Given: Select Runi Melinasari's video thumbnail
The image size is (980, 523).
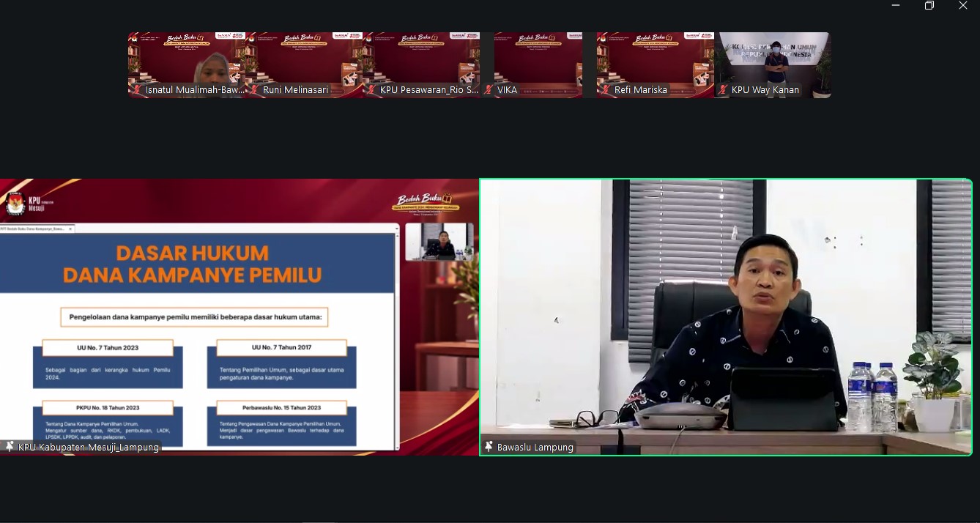Looking at the screenshot, I should pos(304,65).
